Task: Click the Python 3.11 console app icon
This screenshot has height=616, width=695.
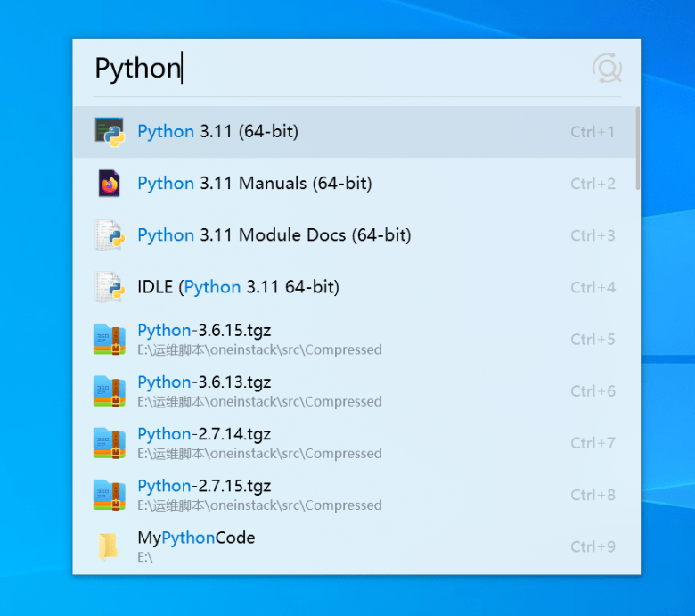Action: (x=110, y=132)
